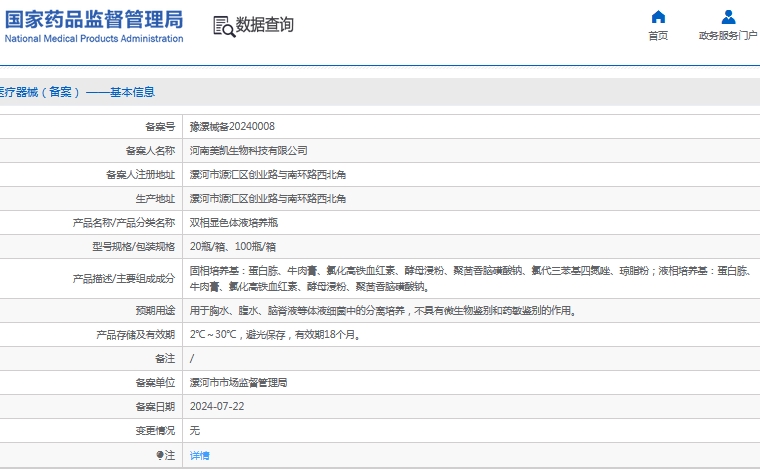760x472 pixels.
Task: Click the 医疗器械（备案）基本信息 section header
Action: (77, 92)
